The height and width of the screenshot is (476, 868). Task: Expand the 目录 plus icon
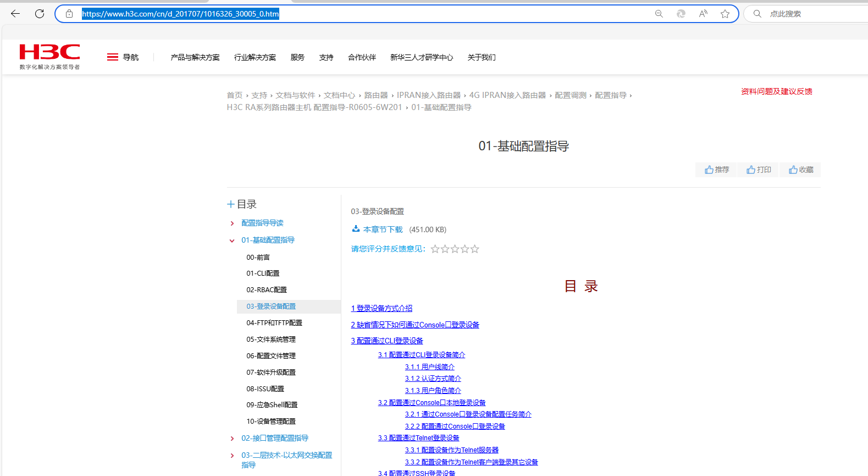pyautogui.click(x=231, y=204)
